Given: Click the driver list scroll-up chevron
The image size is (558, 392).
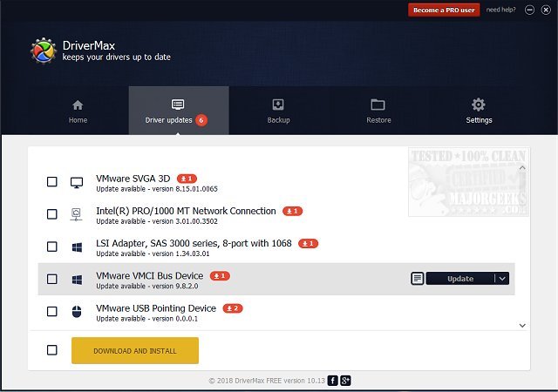Looking at the screenshot, I should coord(522,167).
